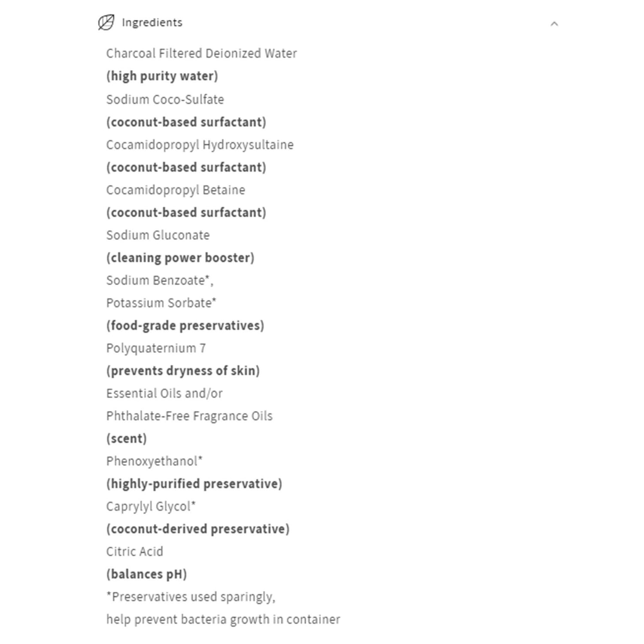Click the Caprylyl Glycol ingredient
This screenshot has height=644, width=644.
151,506
